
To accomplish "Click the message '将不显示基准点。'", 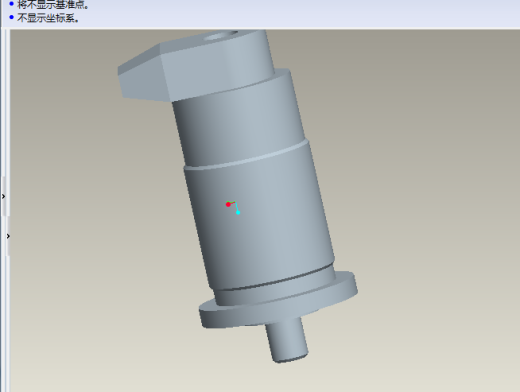I will 53,5.
